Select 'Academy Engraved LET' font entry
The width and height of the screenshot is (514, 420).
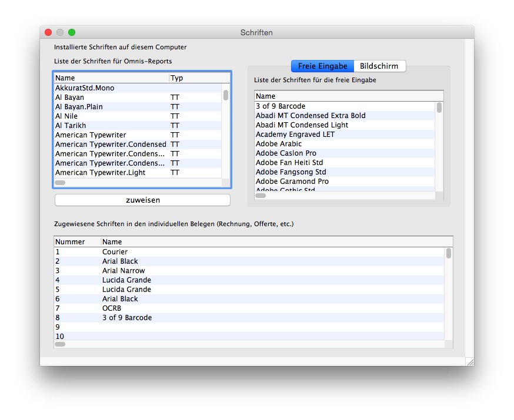point(295,135)
